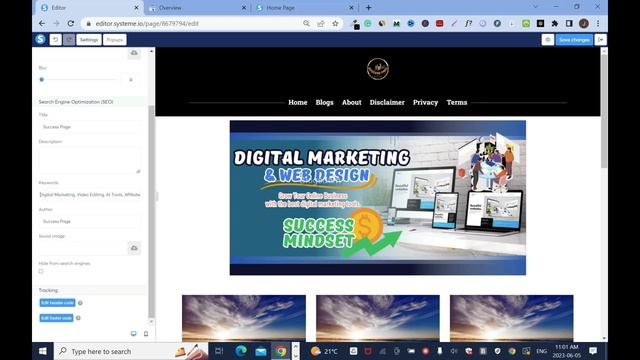This screenshot has width=640, height=360.
Task: Click Edit header code button
Action: [58, 302]
